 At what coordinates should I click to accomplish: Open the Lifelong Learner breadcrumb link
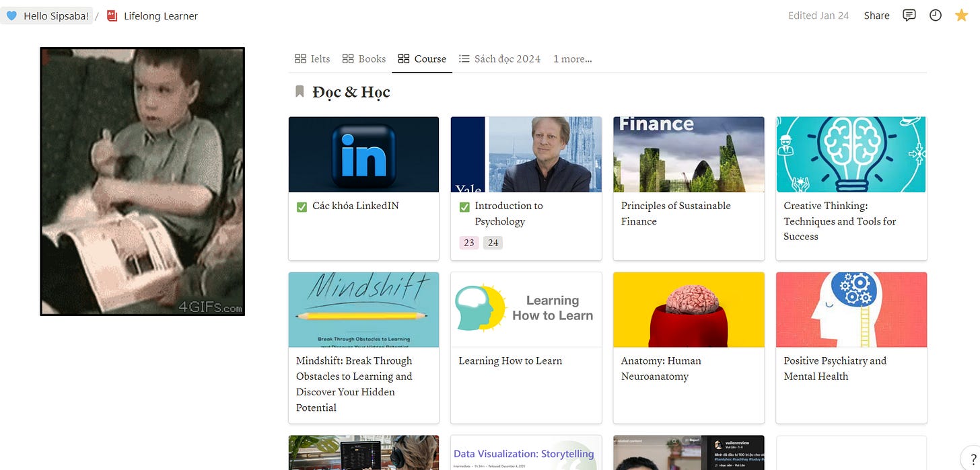pos(152,15)
